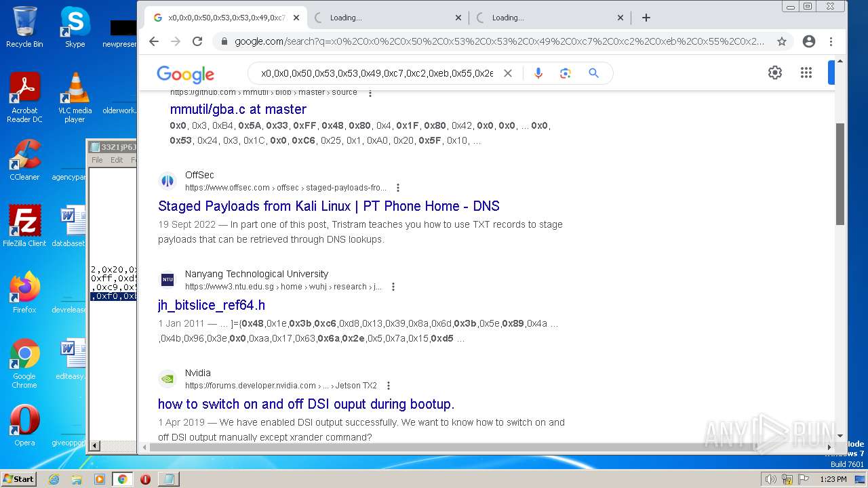Open Windows Explorer folder in taskbar

click(x=77, y=479)
